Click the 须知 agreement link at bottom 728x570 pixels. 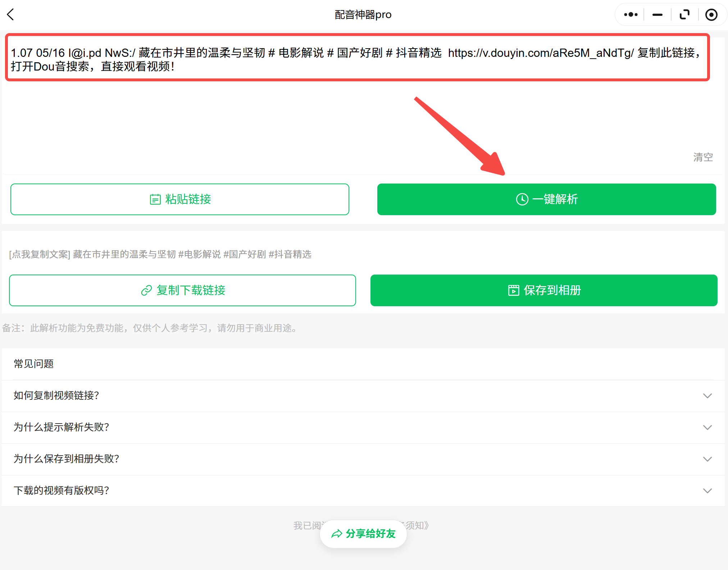417,526
